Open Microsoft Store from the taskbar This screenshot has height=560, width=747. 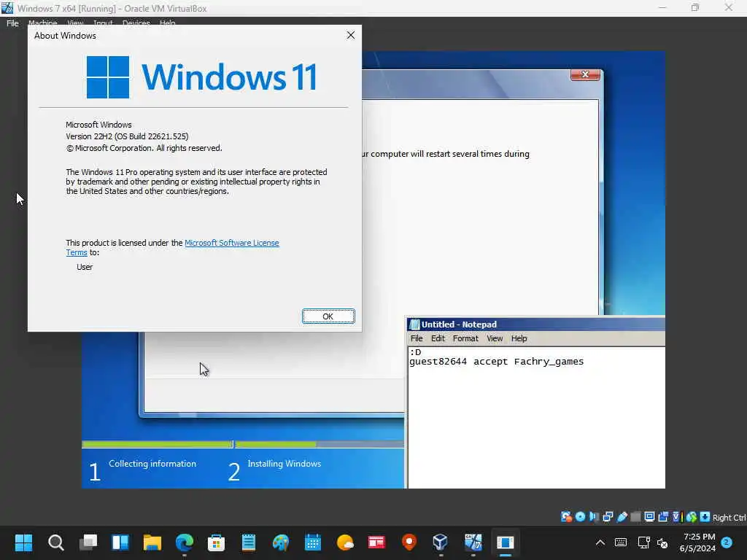point(216,542)
